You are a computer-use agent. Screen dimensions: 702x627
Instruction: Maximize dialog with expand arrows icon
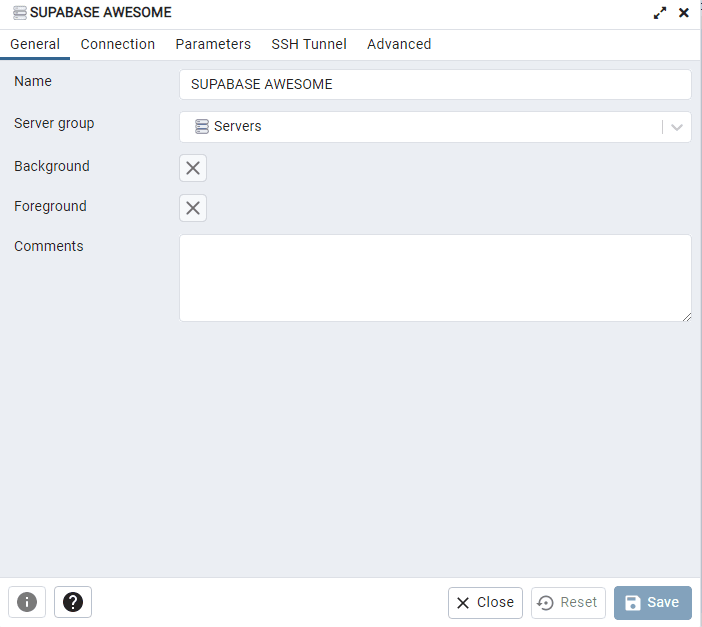[660, 13]
